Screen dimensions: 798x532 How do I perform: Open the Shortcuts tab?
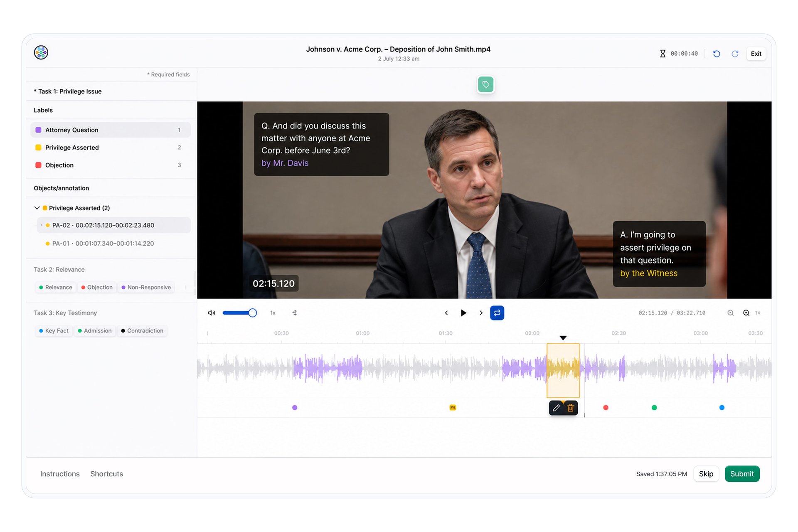click(x=107, y=474)
